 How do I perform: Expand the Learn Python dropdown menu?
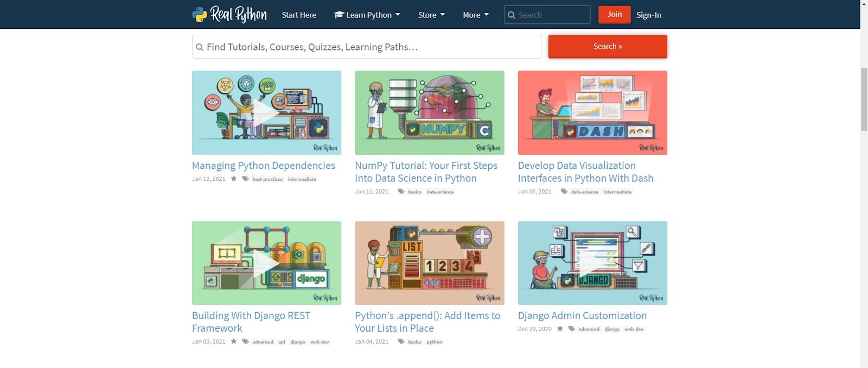[367, 15]
